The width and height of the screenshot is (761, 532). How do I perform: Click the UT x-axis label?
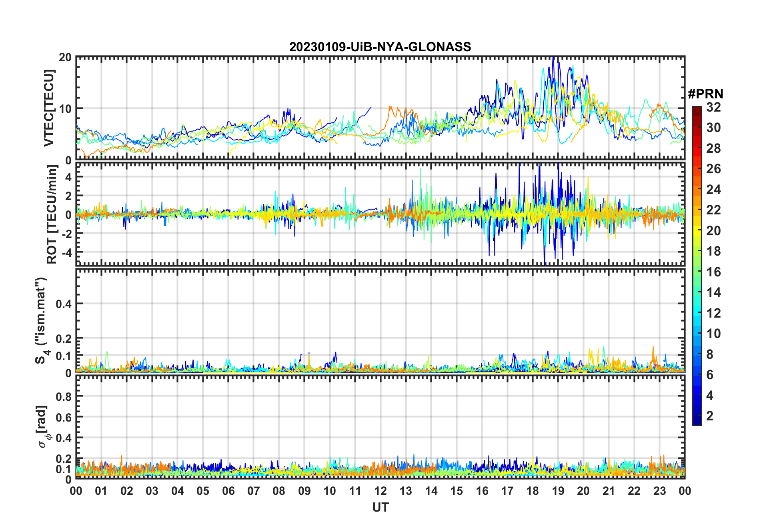(380, 507)
